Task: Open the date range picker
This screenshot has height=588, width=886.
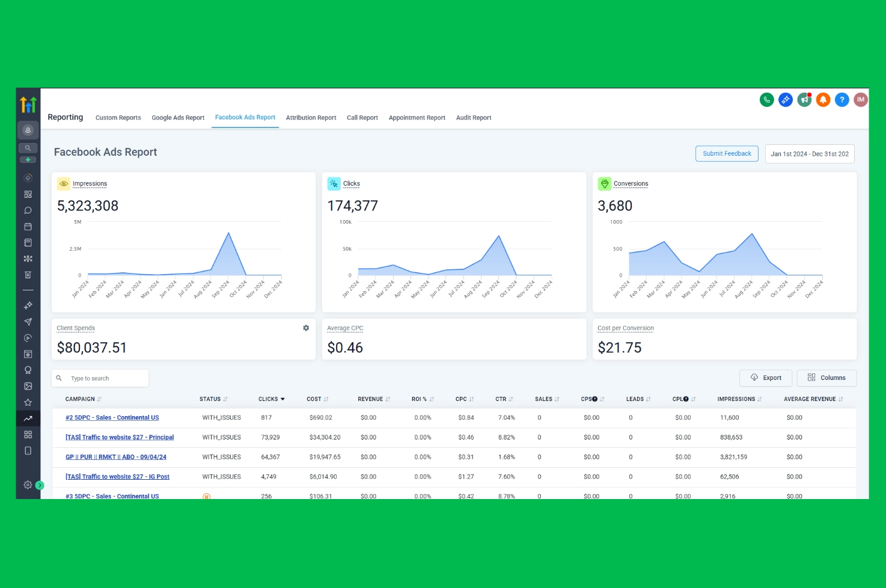Action: click(809, 154)
